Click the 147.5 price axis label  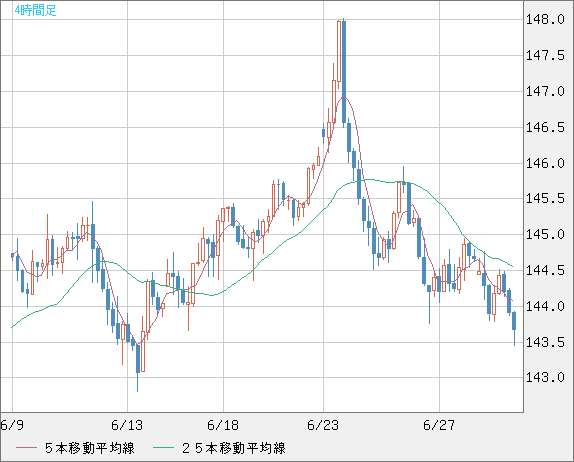(545, 56)
